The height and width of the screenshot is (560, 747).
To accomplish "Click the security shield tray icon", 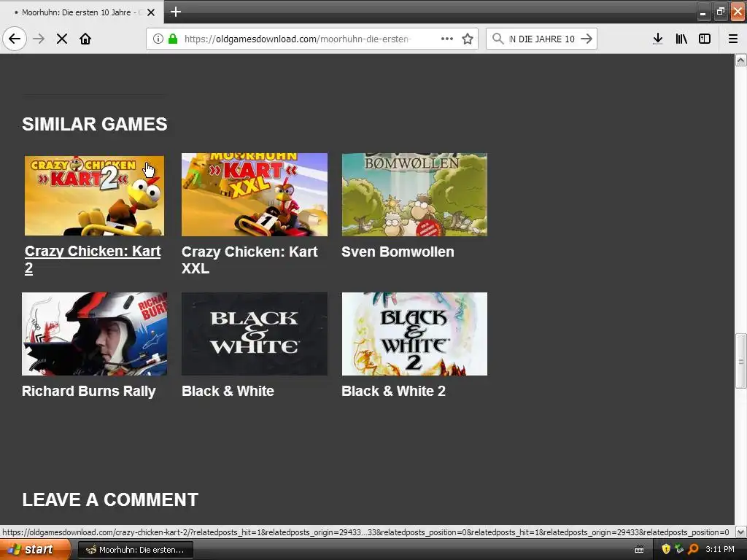I will [x=666, y=549].
